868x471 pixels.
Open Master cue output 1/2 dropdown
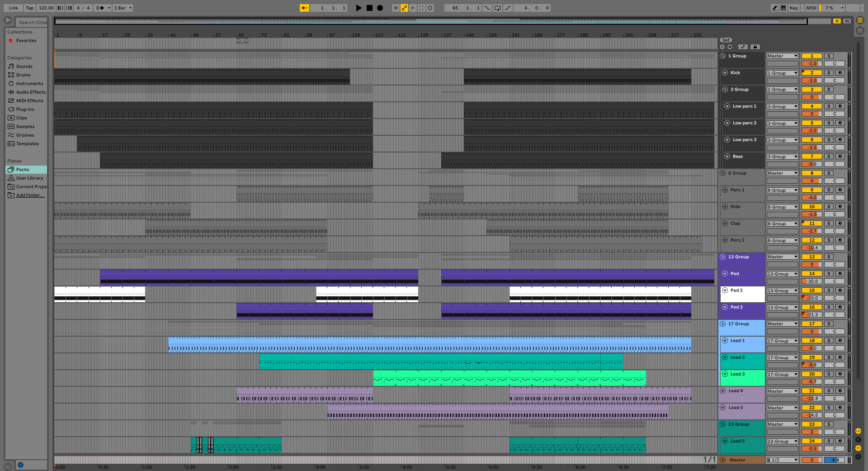(782, 460)
